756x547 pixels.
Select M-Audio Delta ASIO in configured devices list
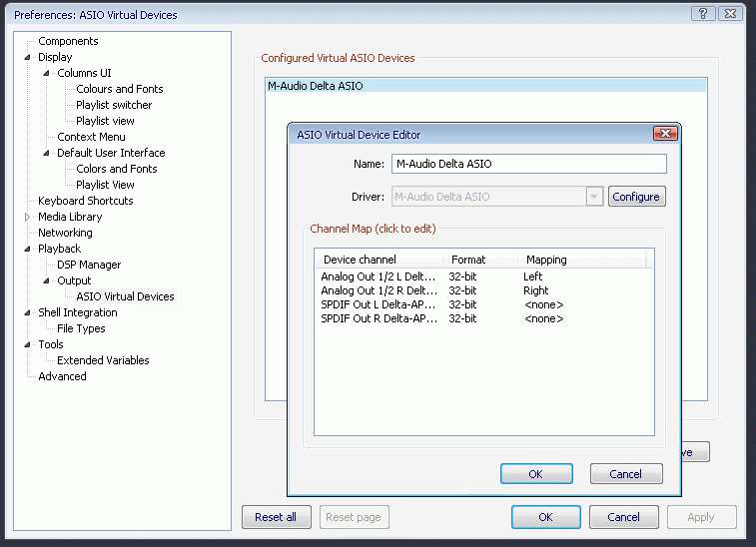(x=485, y=86)
